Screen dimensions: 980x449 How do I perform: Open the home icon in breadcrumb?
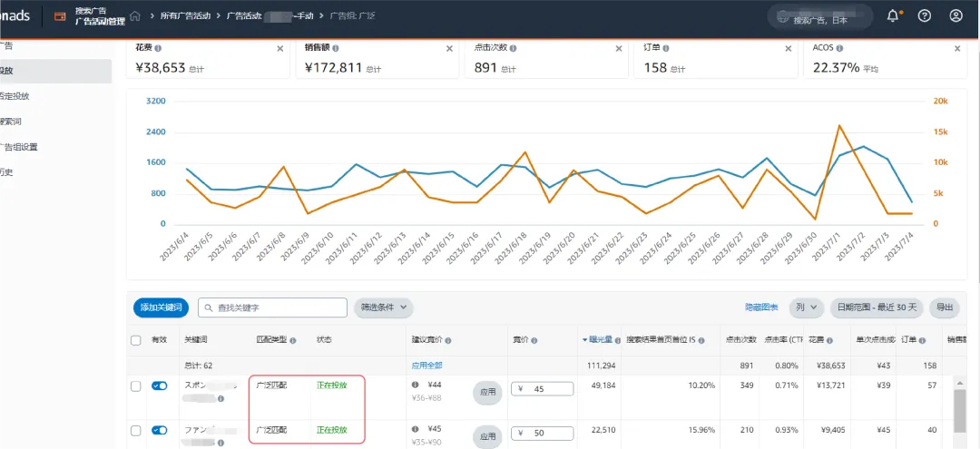tap(135, 15)
